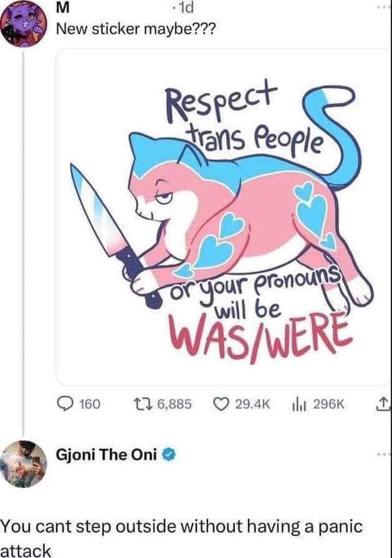
Task: Open M's purple cartoon profile avatar
Action: (22, 23)
